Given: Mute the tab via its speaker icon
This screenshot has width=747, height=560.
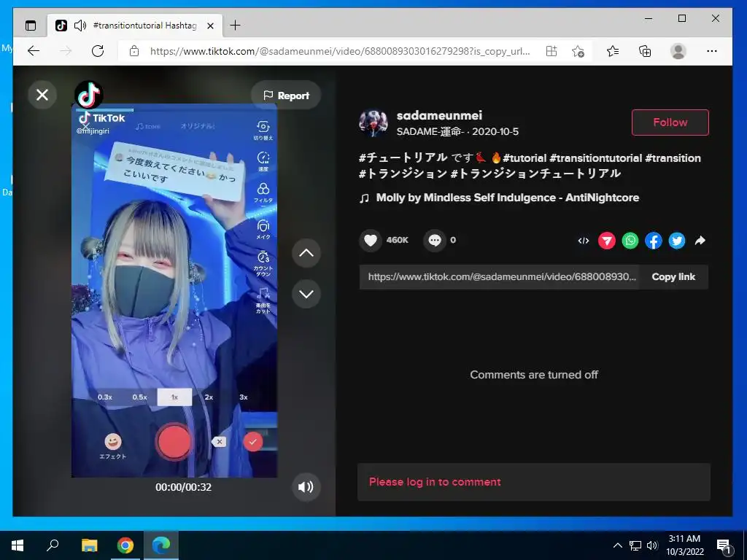Looking at the screenshot, I should [80, 26].
